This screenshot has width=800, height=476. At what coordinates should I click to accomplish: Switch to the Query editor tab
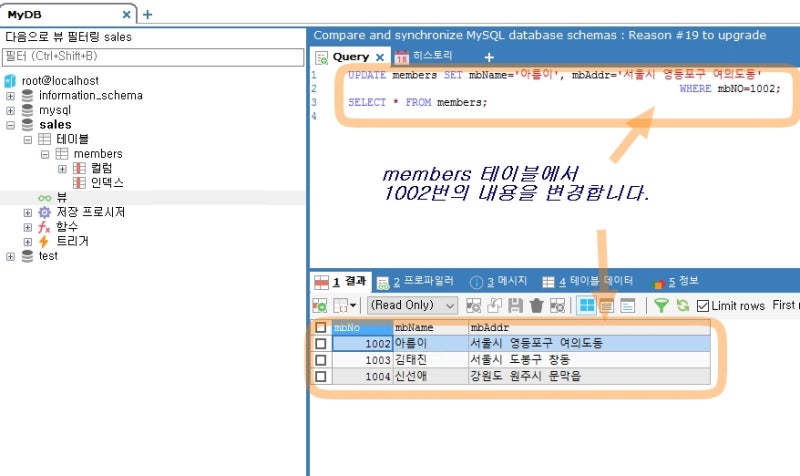coord(351,57)
